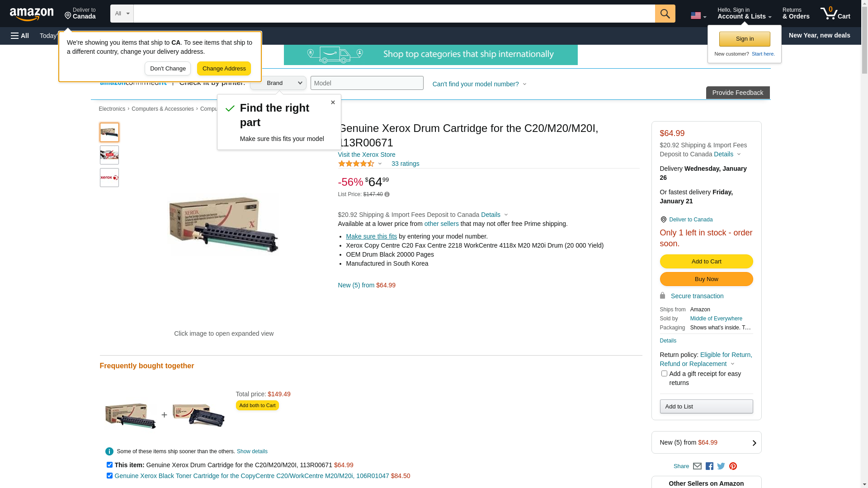Image resolution: width=868 pixels, height=488 pixels.
Task: Share the product on Twitter
Action: coord(721,466)
